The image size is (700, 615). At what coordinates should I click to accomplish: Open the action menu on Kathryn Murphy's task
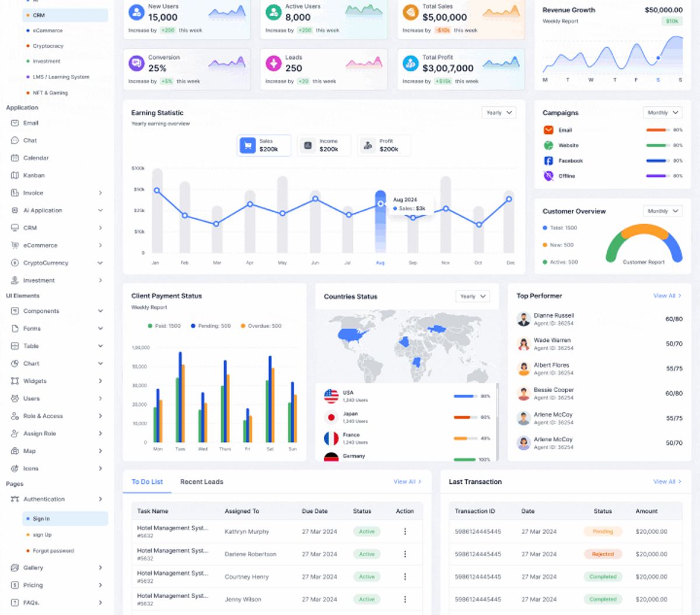(x=405, y=532)
